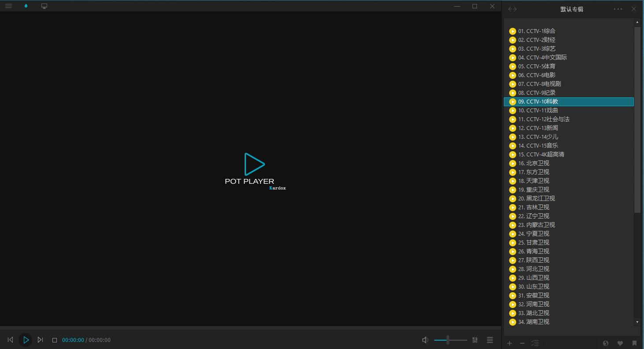Click the playlist dock arrows icon
644x349 pixels.
coord(512,9)
